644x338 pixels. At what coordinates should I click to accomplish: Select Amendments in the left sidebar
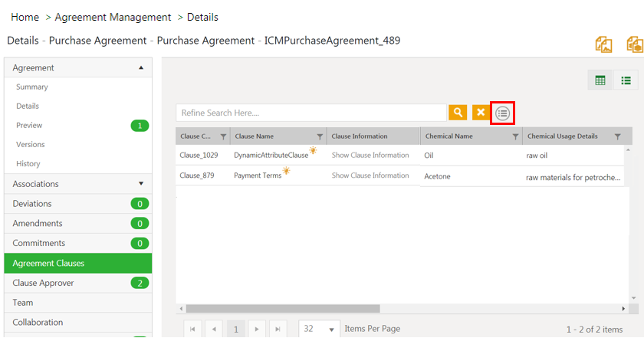pyautogui.click(x=38, y=223)
